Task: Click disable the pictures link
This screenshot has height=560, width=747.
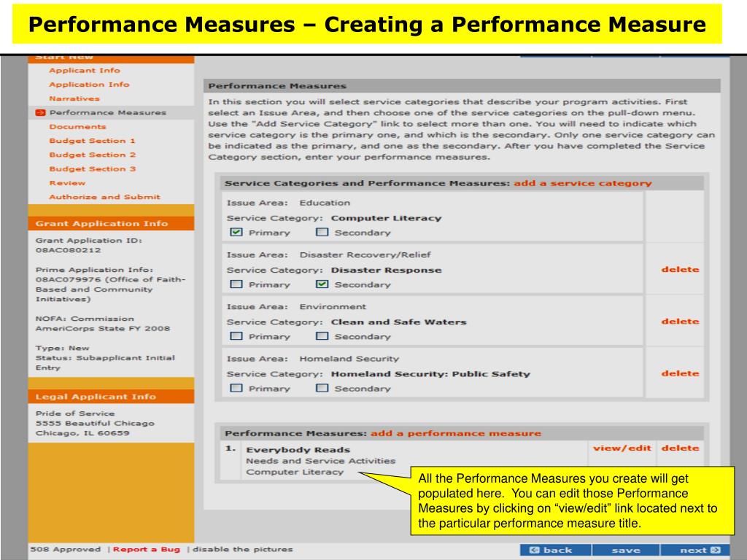Action: [x=242, y=550]
